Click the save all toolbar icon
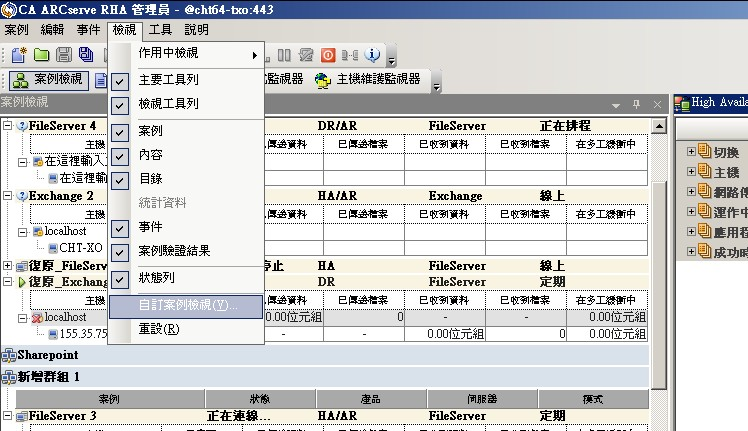The image size is (748, 431). (x=86, y=55)
